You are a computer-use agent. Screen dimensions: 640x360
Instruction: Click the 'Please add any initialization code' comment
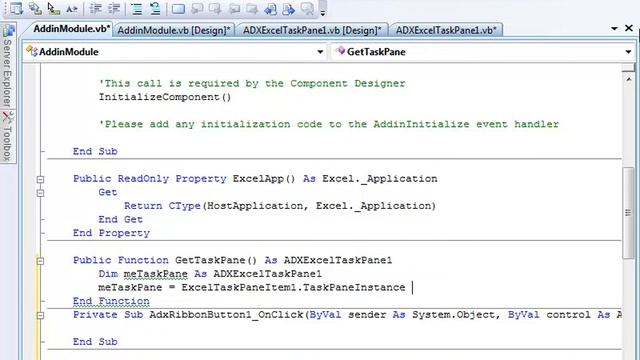(x=329, y=124)
